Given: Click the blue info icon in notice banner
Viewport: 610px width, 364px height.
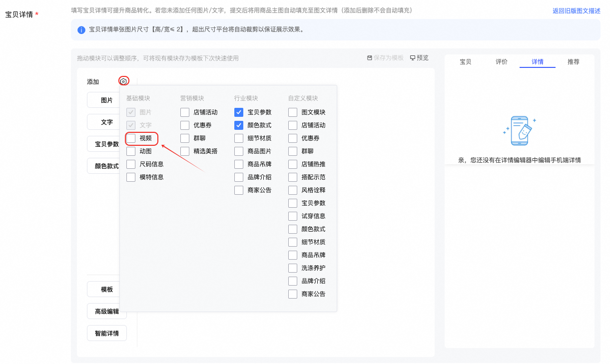Looking at the screenshot, I should 81,30.
